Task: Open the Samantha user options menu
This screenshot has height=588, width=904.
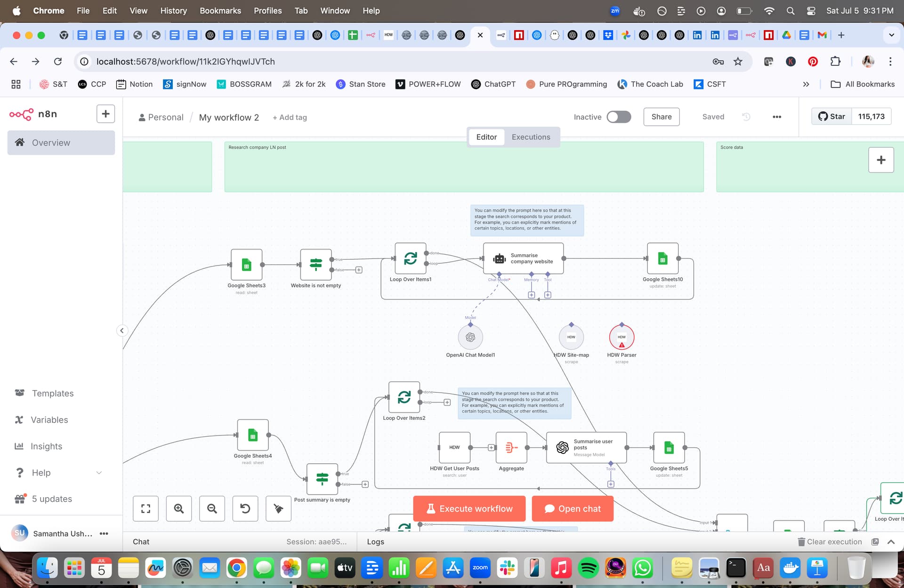Action: click(104, 533)
